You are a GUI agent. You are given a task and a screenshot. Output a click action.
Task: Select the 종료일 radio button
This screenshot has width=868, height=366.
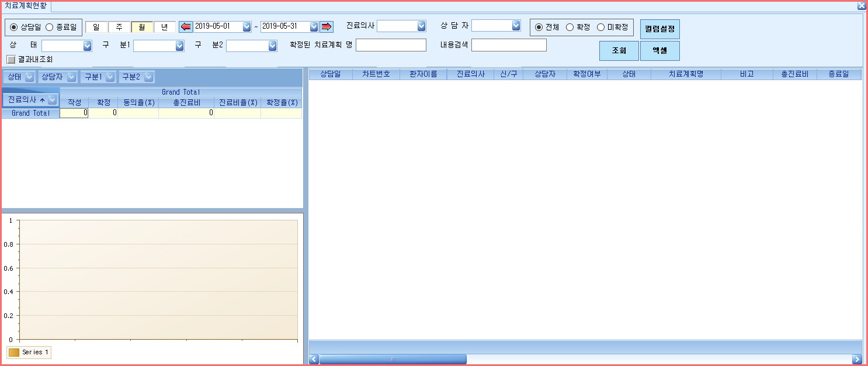point(49,27)
